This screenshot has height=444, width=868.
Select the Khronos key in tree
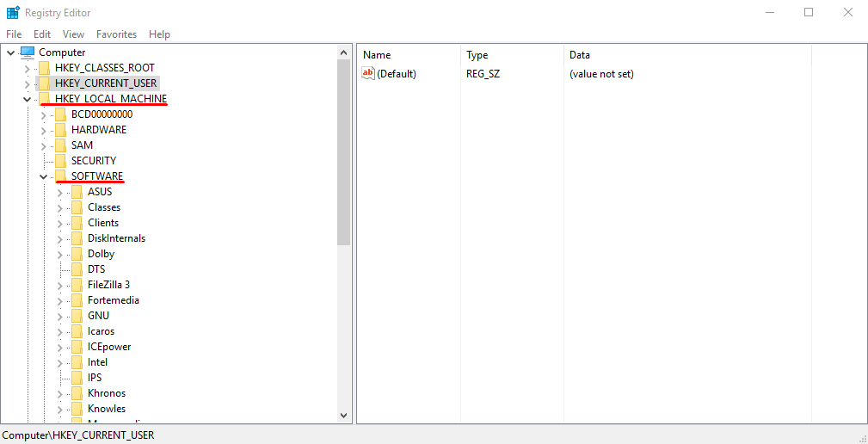pos(107,393)
